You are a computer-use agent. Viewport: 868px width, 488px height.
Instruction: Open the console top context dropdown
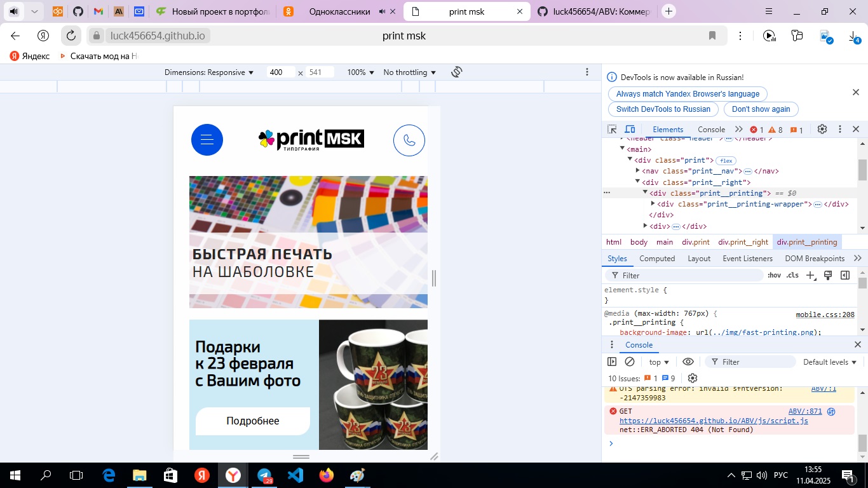[x=659, y=362]
